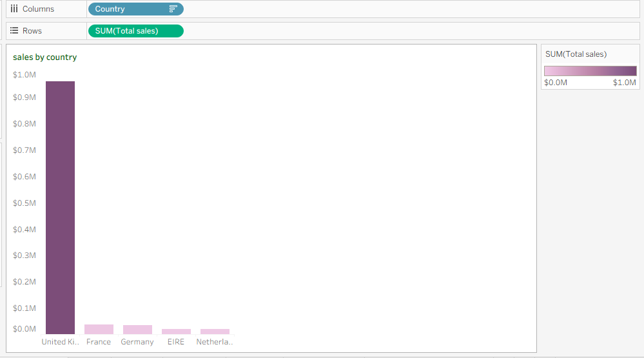This screenshot has width=644, height=358.
Task: Click the 'France' axis label
Action: click(99, 342)
